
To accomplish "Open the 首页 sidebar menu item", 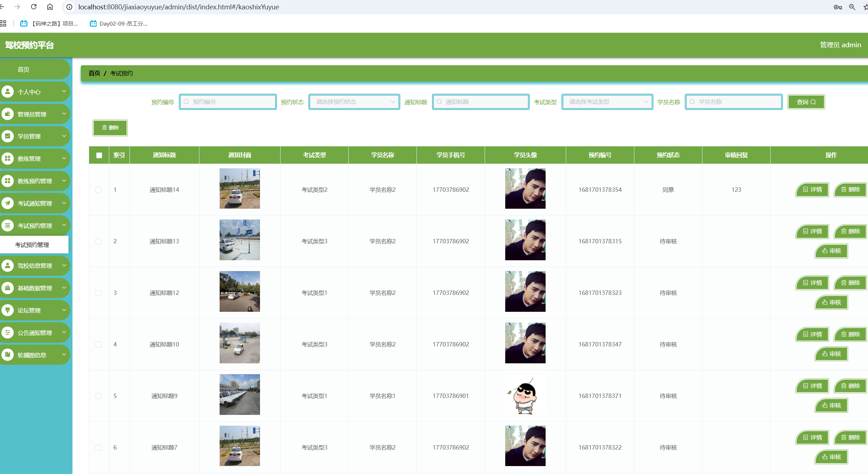I will coord(24,69).
